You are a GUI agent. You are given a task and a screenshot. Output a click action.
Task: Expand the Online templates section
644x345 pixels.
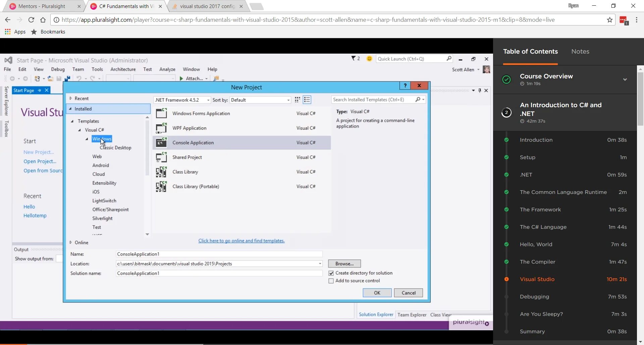(70, 243)
